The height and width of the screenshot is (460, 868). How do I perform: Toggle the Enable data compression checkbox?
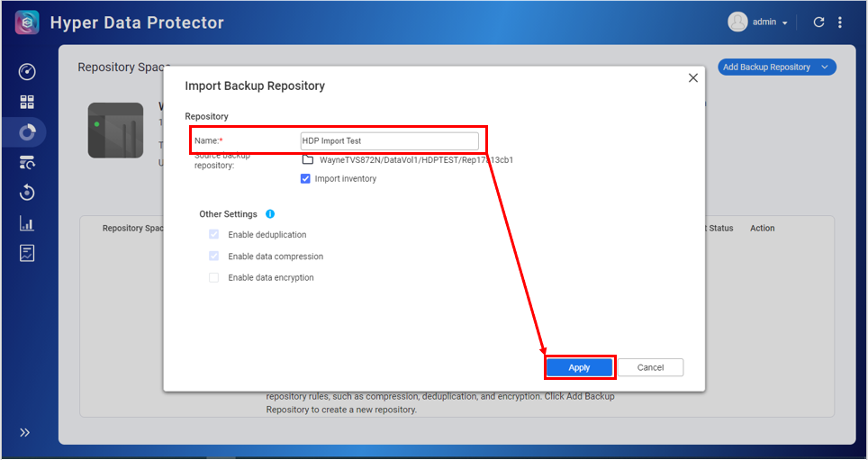[x=213, y=257]
